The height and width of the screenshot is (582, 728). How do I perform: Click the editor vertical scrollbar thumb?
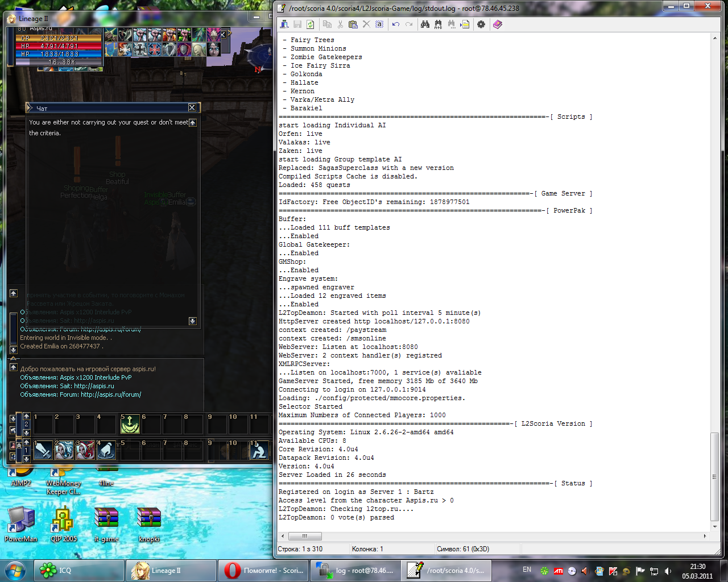click(715, 477)
